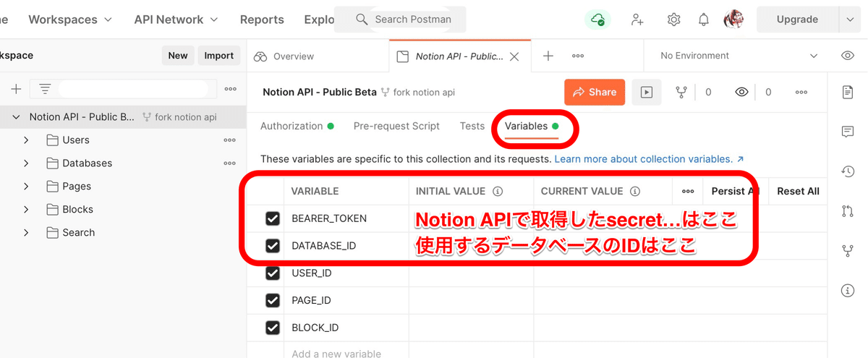Viewport: 868px width, 358px height.
Task: Click the fork notion api label in header
Action: point(418,93)
